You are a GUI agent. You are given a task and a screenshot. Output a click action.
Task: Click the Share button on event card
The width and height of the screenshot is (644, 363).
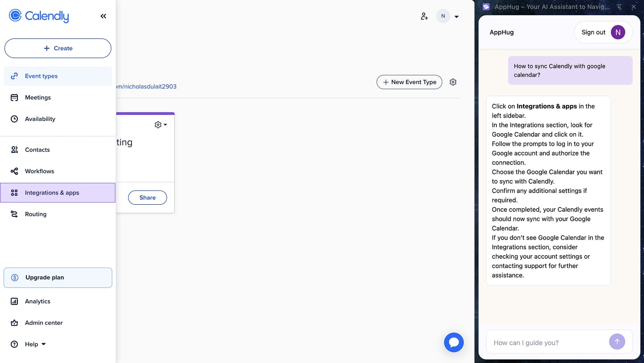(x=148, y=198)
